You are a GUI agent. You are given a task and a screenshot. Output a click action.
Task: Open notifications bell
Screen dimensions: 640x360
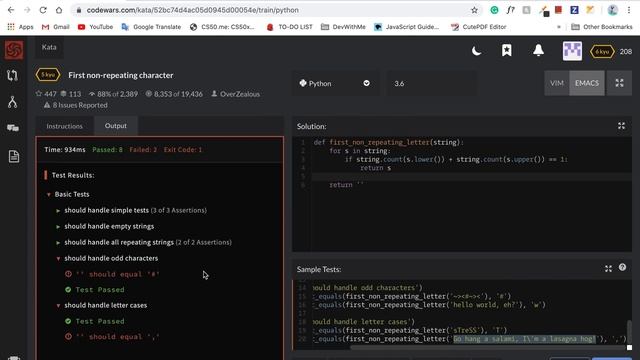tap(538, 50)
